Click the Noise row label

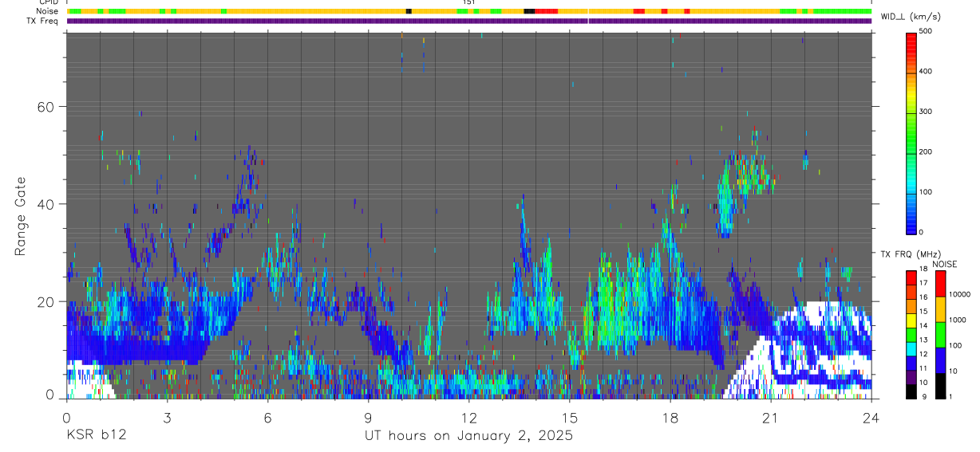click(x=48, y=11)
